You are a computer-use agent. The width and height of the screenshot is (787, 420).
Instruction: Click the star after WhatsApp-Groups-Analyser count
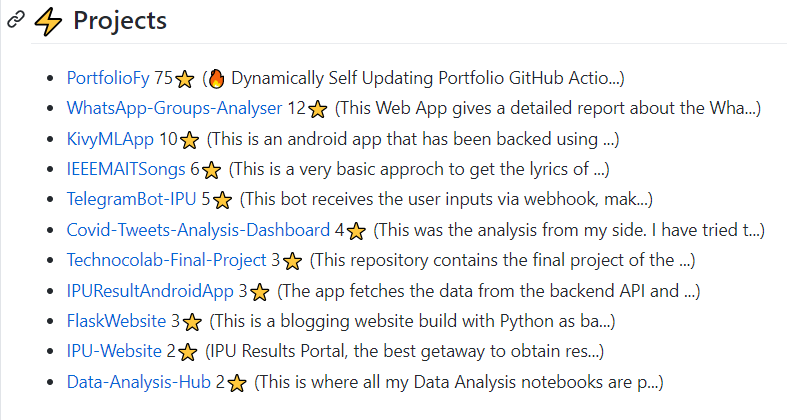coord(318,109)
